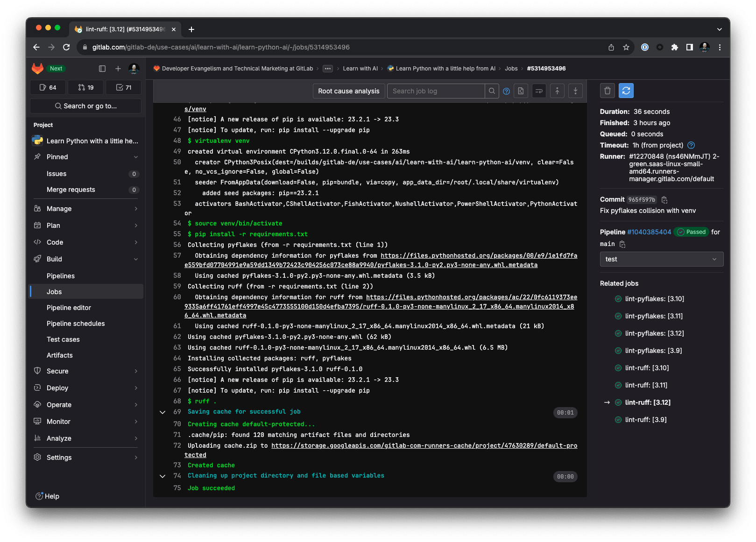Expand the Code sidebar menu
The image size is (756, 542).
pyautogui.click(x=86, y=242)
